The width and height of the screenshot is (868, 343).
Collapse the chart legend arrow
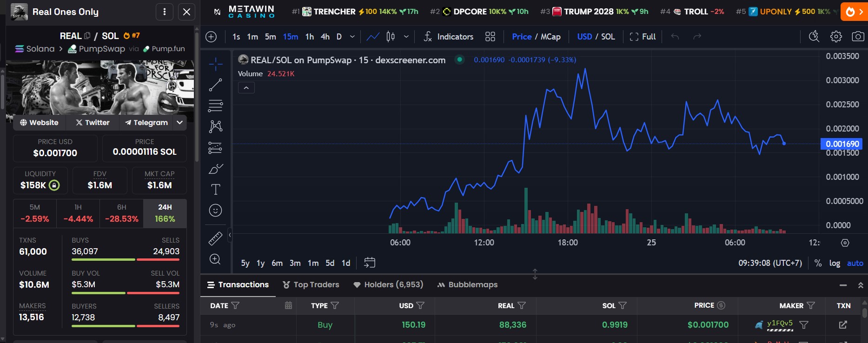(x=246, y=88)
